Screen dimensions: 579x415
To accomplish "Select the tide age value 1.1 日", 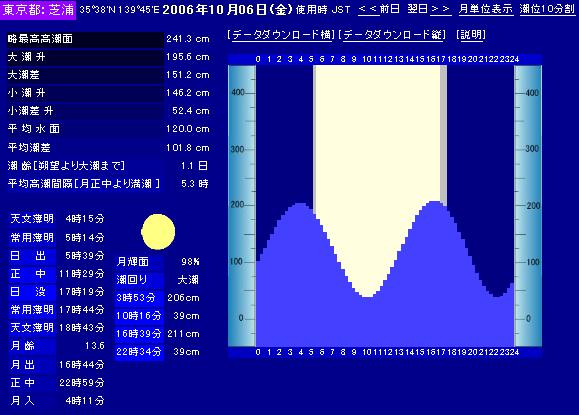I will (x=194, y=166).
